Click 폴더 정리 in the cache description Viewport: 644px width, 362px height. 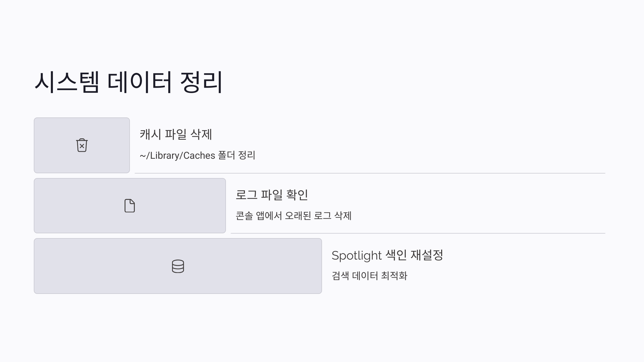pyautogui.click(x=237, y=155)
